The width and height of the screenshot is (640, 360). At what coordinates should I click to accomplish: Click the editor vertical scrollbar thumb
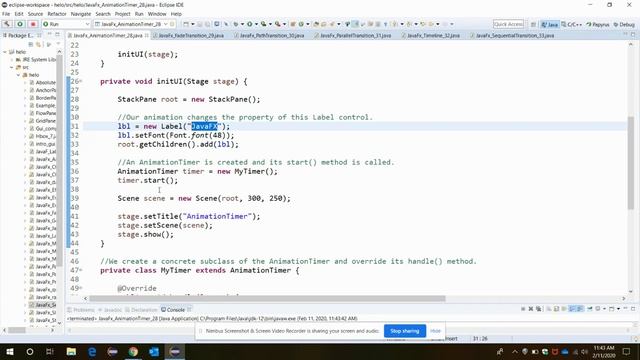tap(631, 163)
